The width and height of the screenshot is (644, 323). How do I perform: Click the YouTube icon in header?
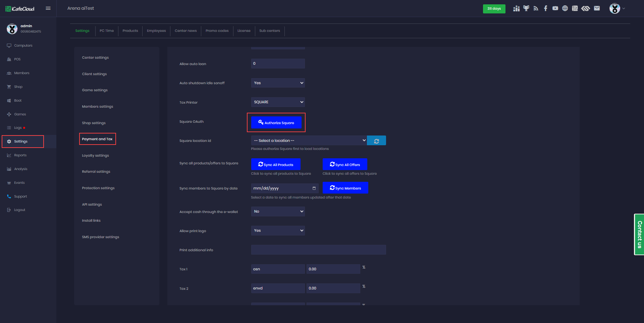pyautogui.click(x=555, y=8)
